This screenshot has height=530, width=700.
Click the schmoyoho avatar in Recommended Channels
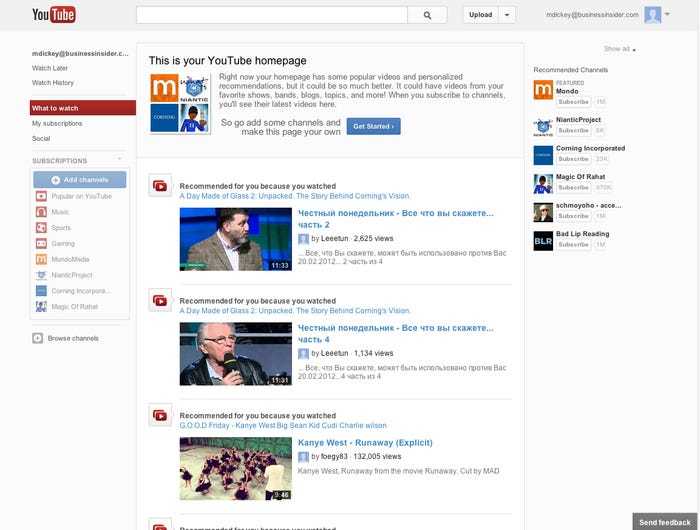click(x=543, y=213)
